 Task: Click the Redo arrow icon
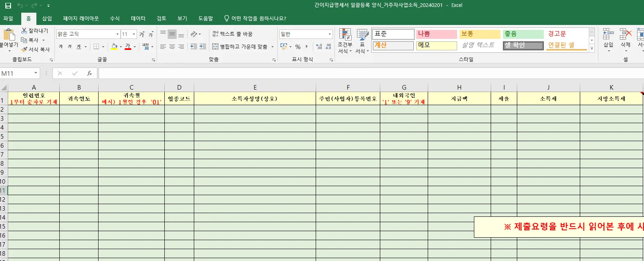(34, 6)
